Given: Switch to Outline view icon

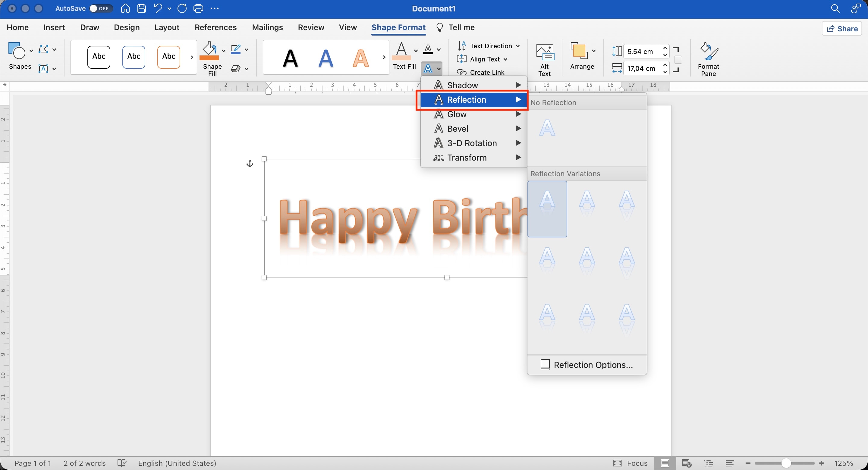Looking at the screenshot, I should [709, 463].
